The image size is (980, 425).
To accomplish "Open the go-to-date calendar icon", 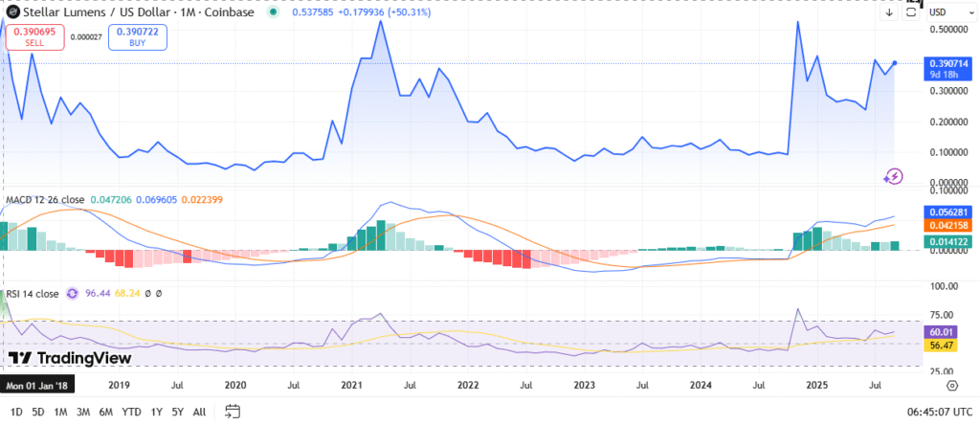I will pyautogui.click(x=233, y=412).
